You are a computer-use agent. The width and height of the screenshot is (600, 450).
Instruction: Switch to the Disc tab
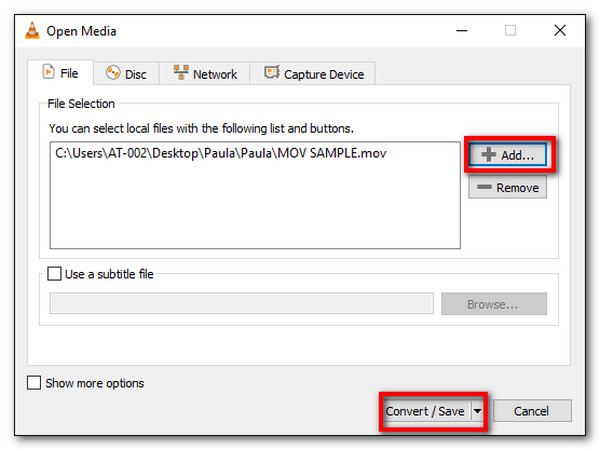coord(126,73)
